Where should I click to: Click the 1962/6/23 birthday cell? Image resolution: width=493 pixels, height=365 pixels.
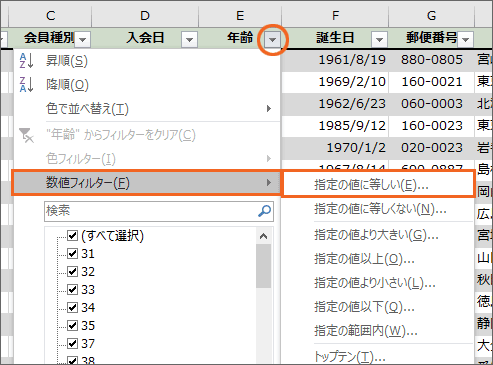[x=335, y=104]
